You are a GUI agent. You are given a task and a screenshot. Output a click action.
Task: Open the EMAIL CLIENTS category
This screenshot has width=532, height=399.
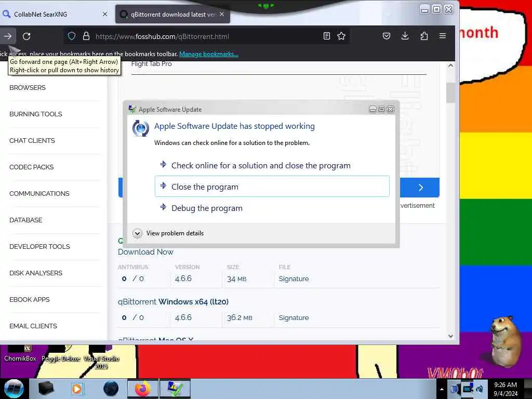33,326
